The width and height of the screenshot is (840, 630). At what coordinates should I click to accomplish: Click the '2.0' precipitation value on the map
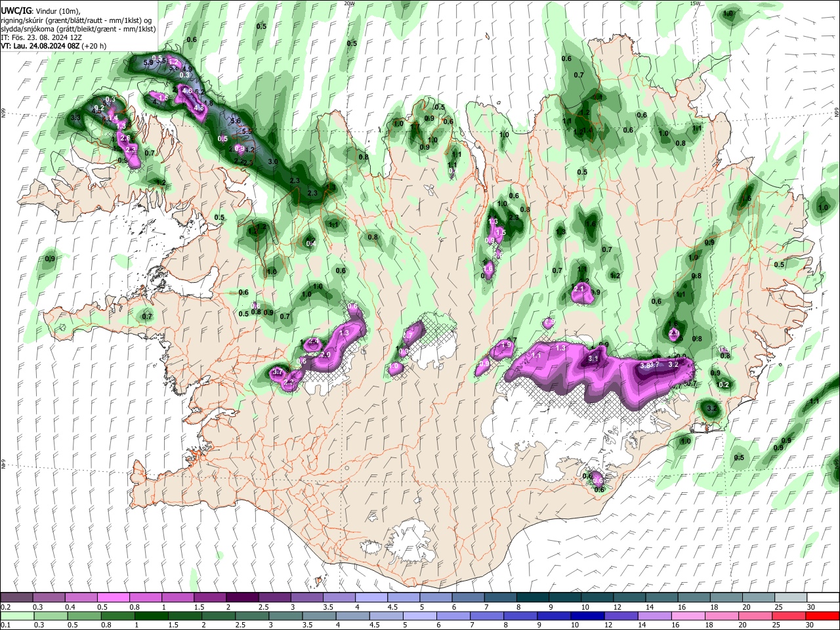325,354
